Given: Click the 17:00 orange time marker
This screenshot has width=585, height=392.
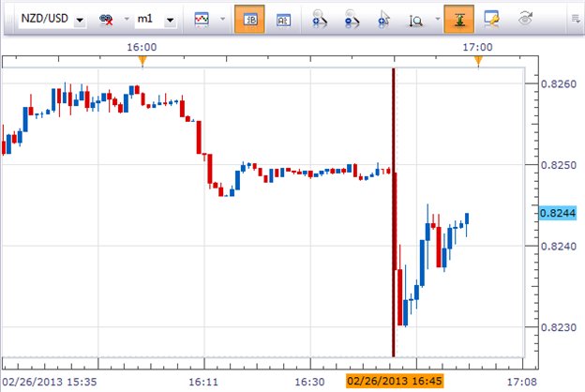Looking at the screenshot, I should pos(478,61).
